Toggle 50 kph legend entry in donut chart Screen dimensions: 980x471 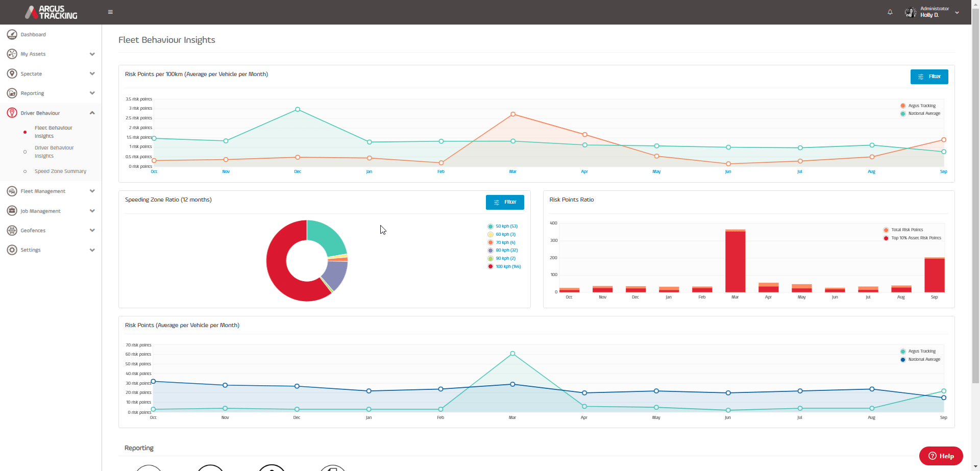(503, 226)
